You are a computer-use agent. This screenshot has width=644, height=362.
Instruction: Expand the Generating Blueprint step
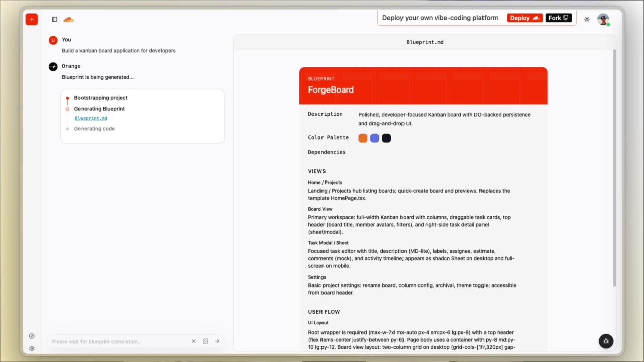coord(99,108)
